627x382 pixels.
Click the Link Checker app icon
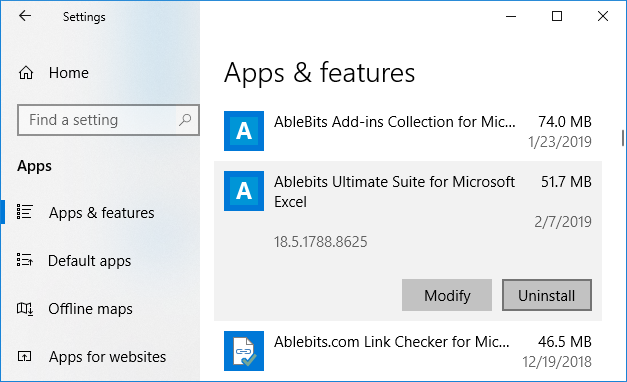point(244,351)
